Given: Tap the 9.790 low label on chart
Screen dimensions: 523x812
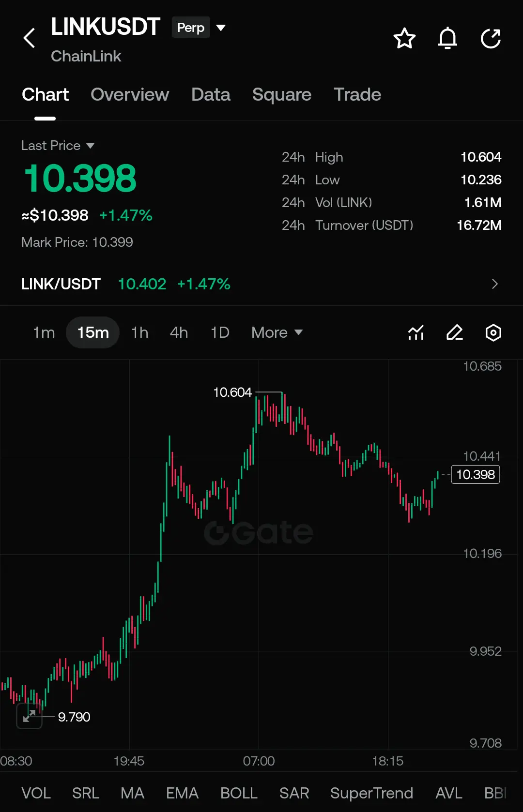Looking at the screenshot, I should pos(74,717).
